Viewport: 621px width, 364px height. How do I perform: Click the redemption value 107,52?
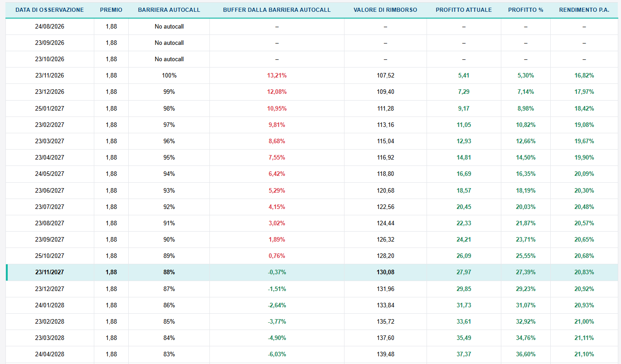385,75
